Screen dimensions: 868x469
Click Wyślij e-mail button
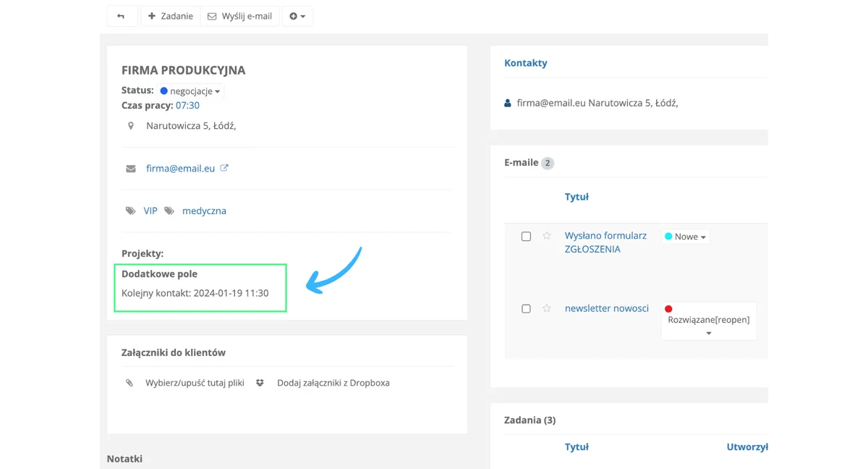tap(240, 16)
